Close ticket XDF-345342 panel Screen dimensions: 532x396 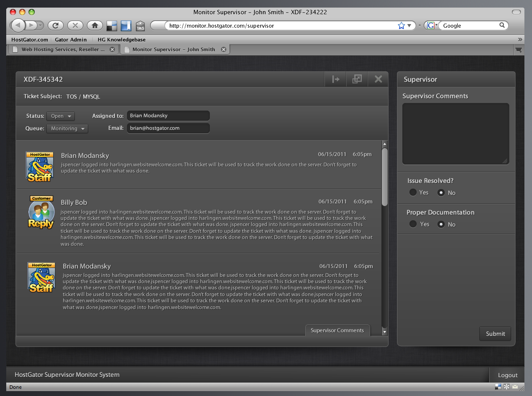point(378,79)
